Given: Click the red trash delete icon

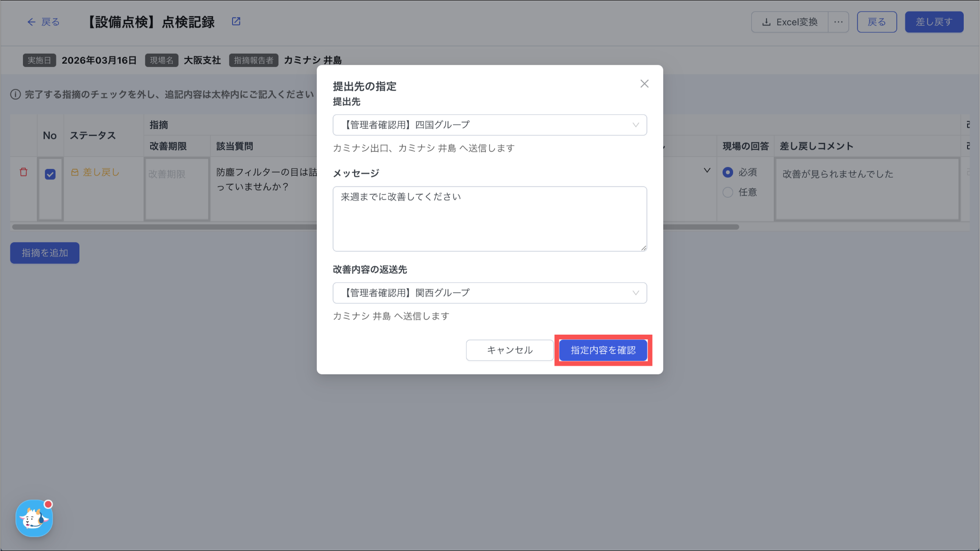Looking at the screenshot, I should pos(23,172).
